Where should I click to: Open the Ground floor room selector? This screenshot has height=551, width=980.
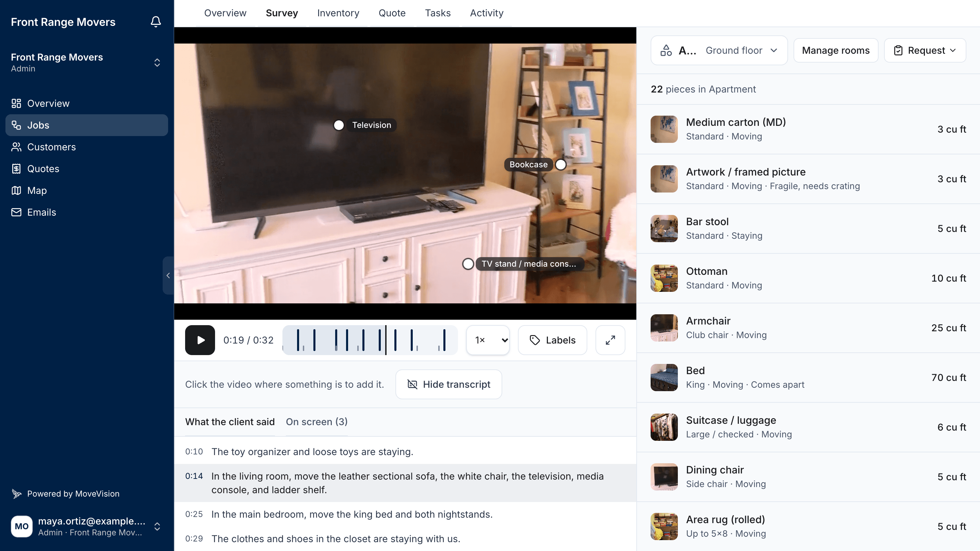coord(719,51)
